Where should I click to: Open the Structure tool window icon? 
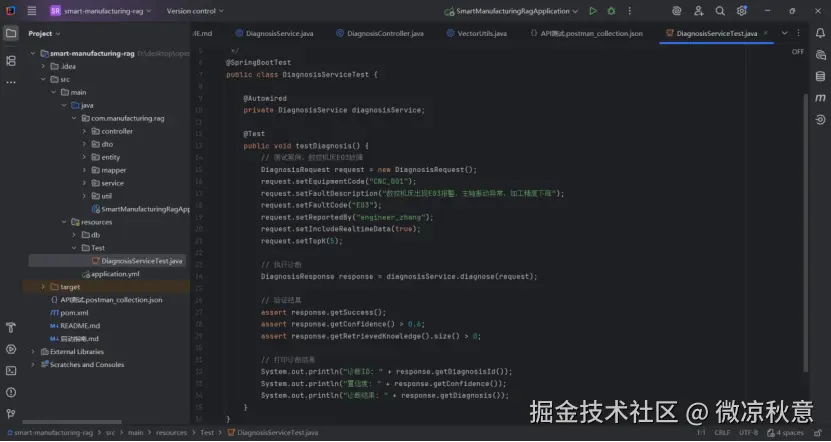(x=11, y=61)
